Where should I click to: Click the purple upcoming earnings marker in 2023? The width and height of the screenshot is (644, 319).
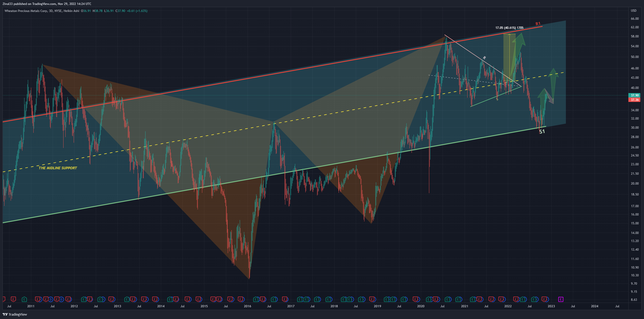click(x=561, y=299)
